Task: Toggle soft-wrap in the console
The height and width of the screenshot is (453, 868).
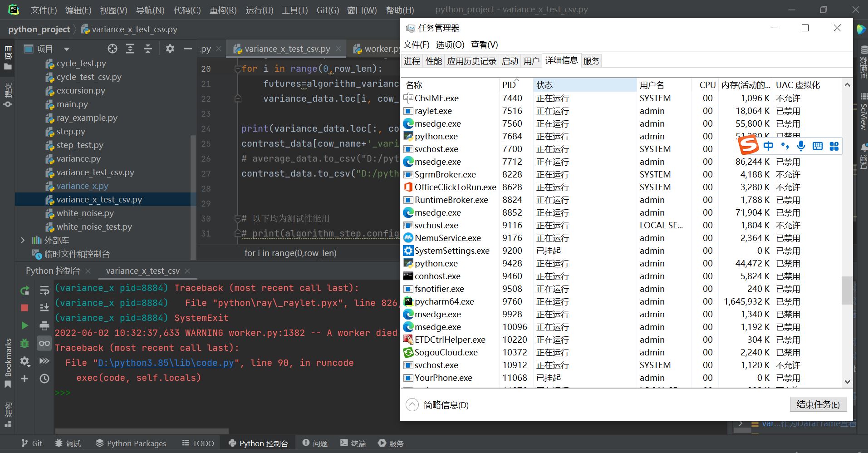Action: [44, 291]
